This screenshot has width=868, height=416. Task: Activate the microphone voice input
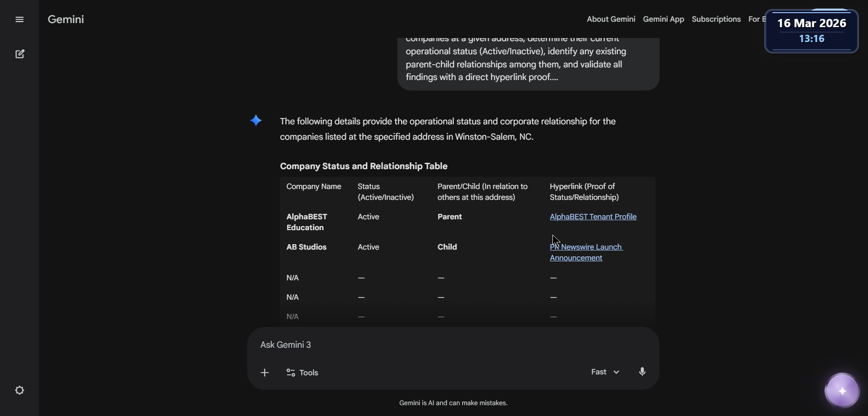tap(642, 372)
